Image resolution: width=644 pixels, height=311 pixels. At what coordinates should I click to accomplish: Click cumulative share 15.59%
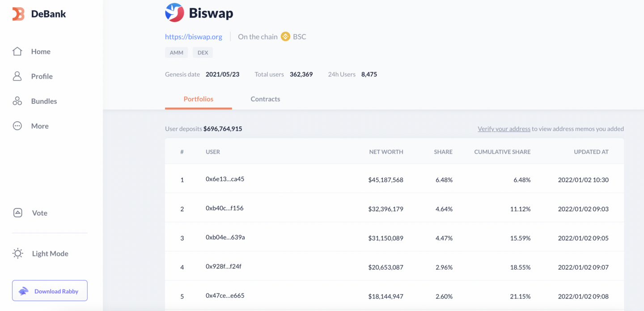point(520,238)
